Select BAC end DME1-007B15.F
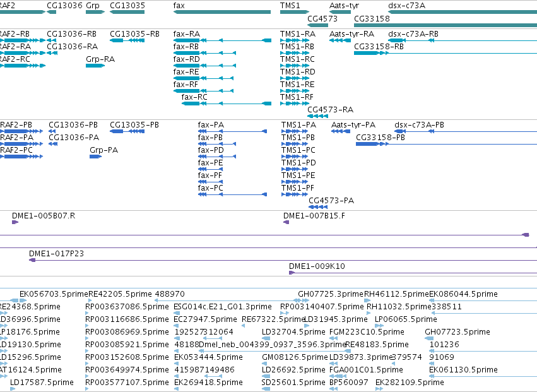 pos(314,216)
